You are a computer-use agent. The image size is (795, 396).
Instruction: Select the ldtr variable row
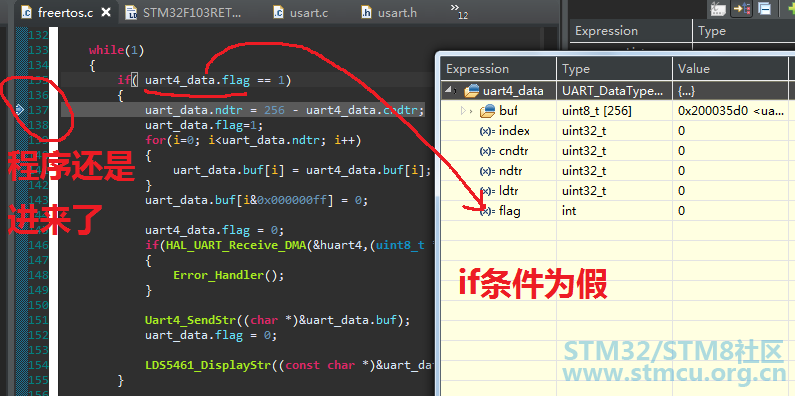pyautogui.click(x=615, y=191)
